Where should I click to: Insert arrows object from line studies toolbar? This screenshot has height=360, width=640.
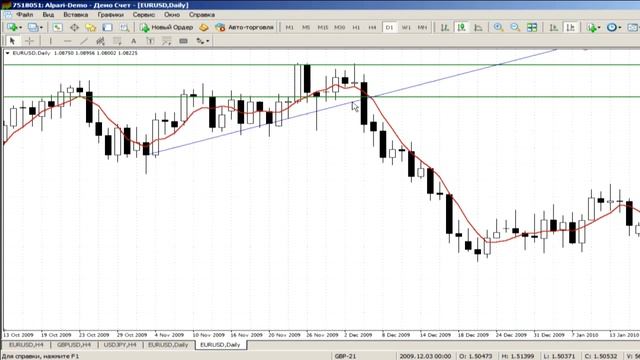tap(200, 41)
